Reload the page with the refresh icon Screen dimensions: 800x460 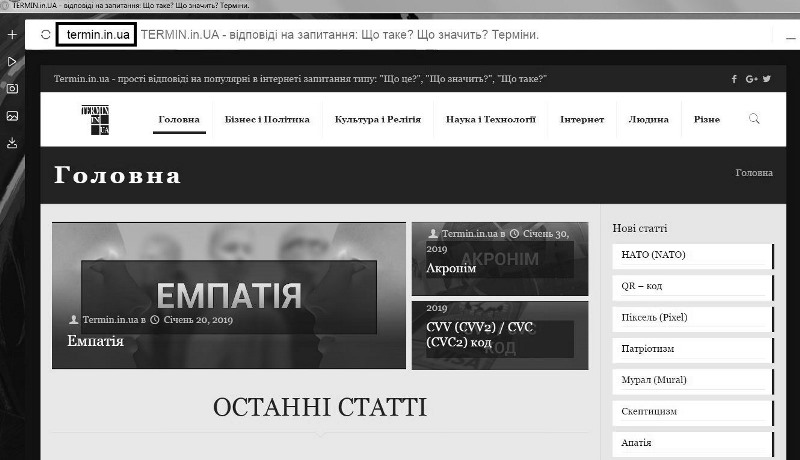(x=45, y=35)
